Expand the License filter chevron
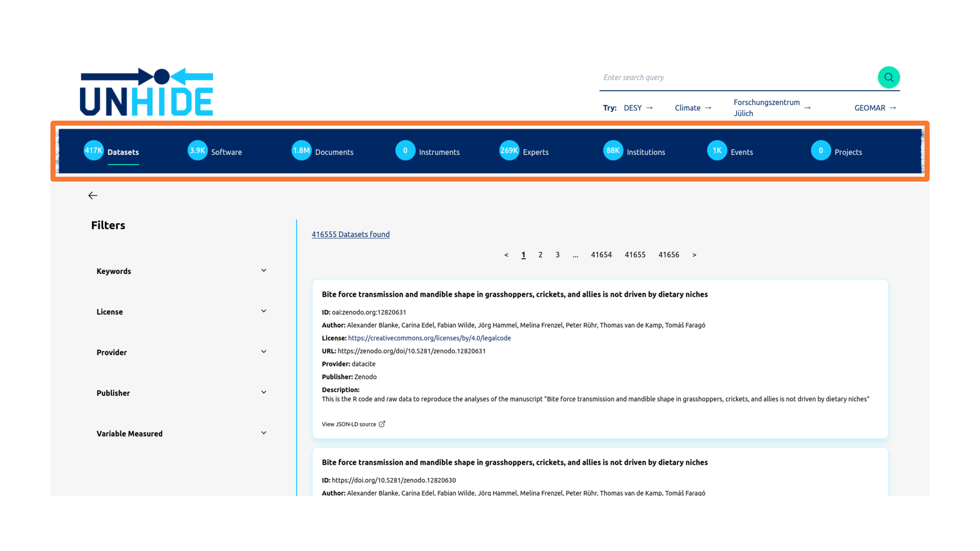The height and width of the screenshot is (551, 980). click(263, 311)
